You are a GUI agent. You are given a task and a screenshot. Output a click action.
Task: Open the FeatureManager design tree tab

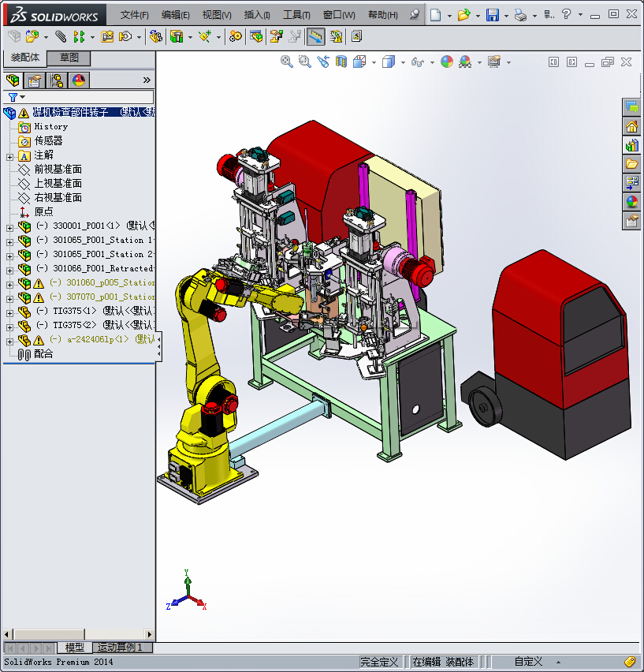[x=13, y=80]
